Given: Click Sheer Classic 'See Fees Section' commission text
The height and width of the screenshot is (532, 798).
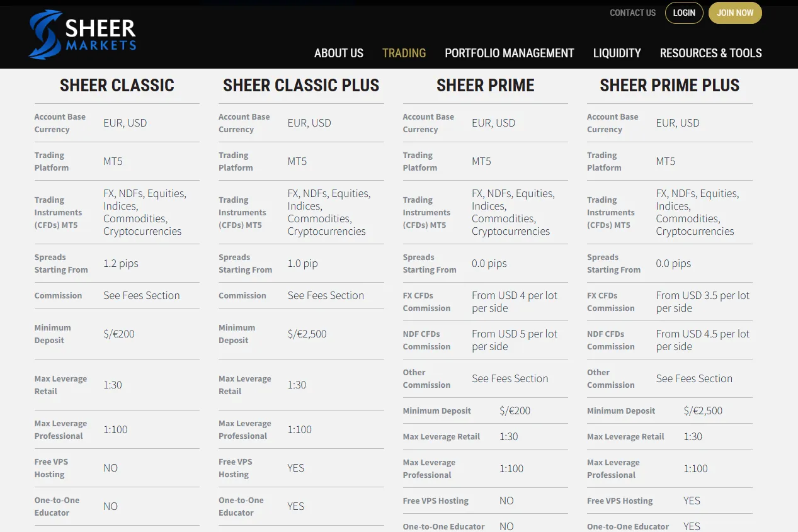Looking at the screenshot, I should point(142,295).
